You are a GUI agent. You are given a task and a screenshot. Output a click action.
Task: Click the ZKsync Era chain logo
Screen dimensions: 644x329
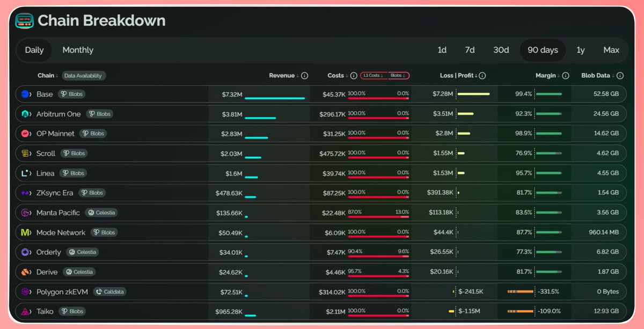pyautogui.click(x=25, y=193)
